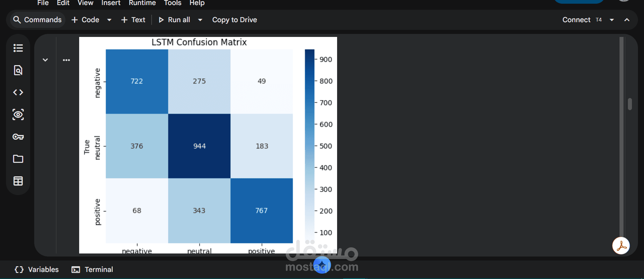Click the notebook vertical scrollbar thumb
Image resolution: width=644 pixels, height=279 pixels.
(630, 104)
